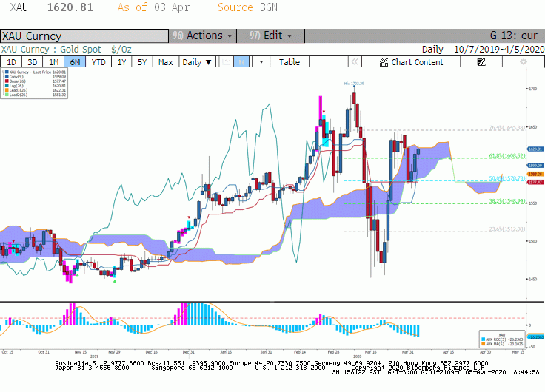The height and width of the screenshot is (392, 545).
Task: Expand the legend collapse box in corner
Action: tap(3, 71)
